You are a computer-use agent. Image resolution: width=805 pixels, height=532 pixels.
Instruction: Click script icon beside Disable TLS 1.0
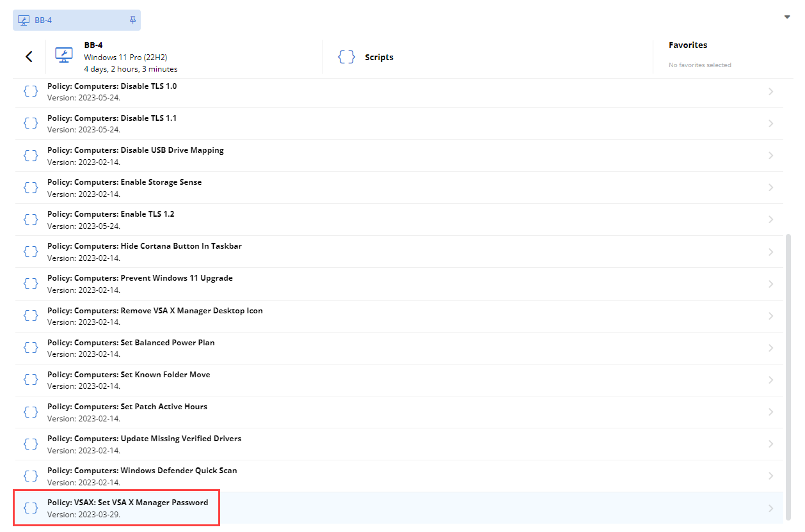coord(31,91)
